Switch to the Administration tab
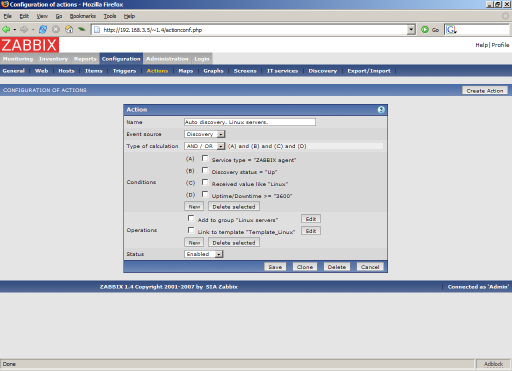 pos(167,59)
